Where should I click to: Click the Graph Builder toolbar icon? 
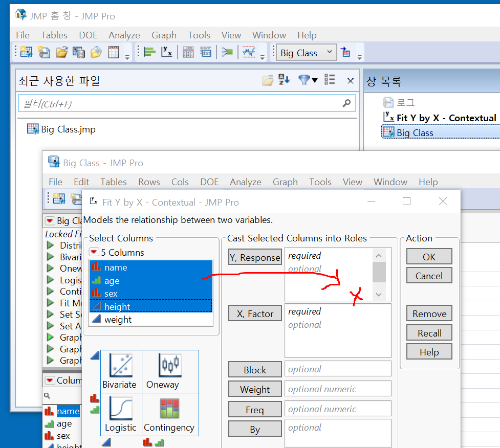pyautogui.click(x=249, y=52)
